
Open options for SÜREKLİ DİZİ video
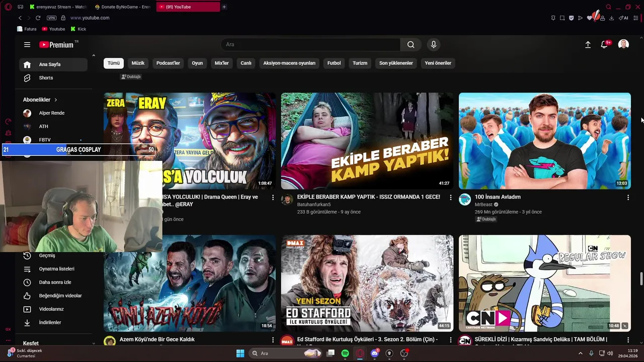point(628,340)
